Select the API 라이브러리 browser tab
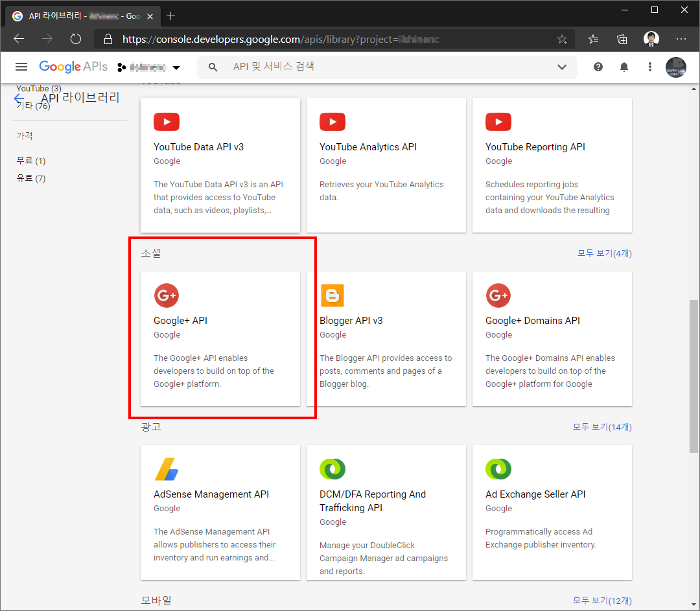This screenshot has width=700, height=611. pyautogui.click(x=82, y=16)
